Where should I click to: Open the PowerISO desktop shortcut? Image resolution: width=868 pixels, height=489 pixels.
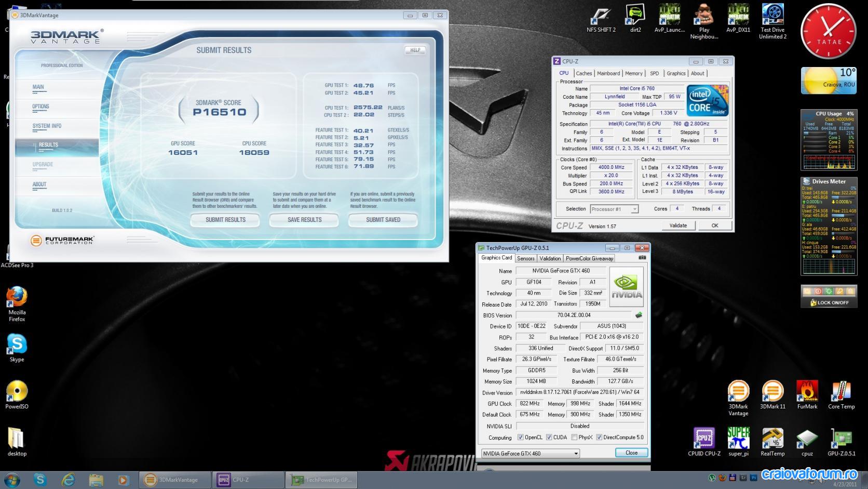[17, 395]
